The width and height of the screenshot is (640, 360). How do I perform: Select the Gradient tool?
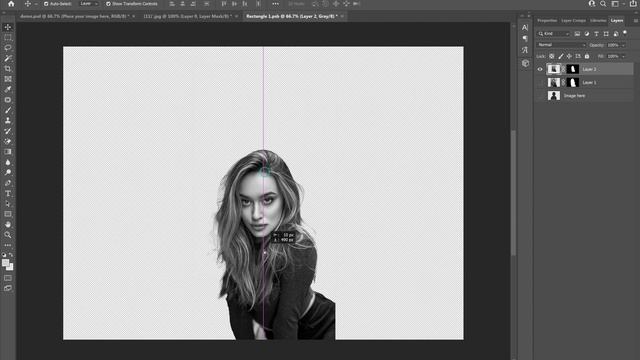click(8, 152)
